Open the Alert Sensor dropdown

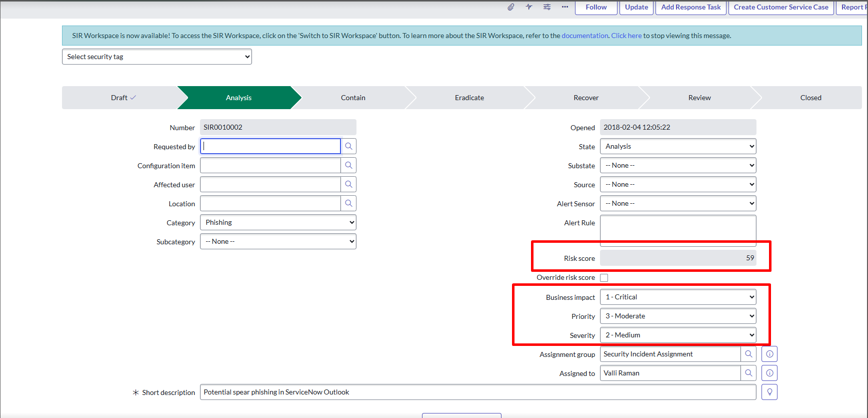678,203
